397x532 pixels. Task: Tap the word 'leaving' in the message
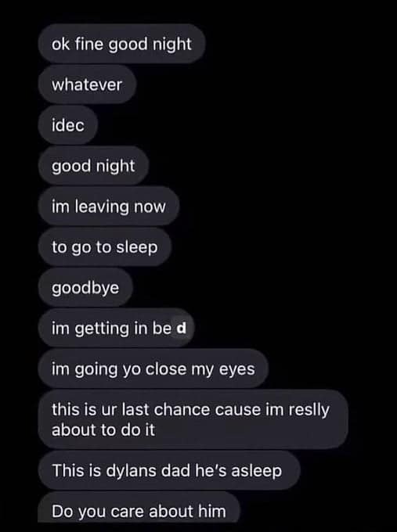[x=102, y=207]
